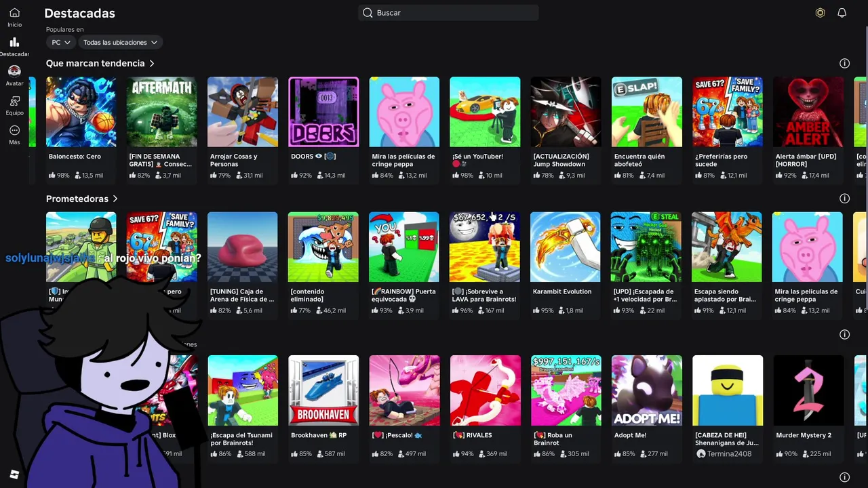Open the Escapa del Tsunami por Brainrots thumbnail
This screenshot has width=868, height=488.
click(x=242, y=390)
